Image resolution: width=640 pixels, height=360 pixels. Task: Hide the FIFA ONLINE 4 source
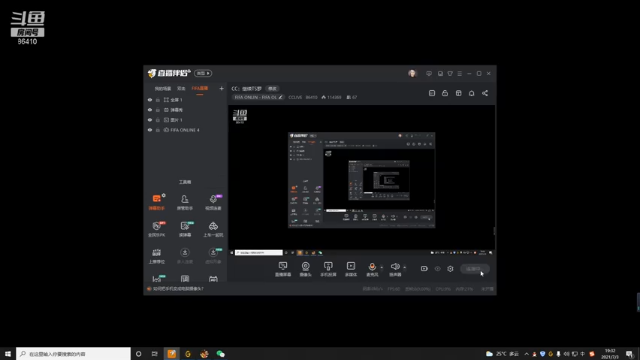150,130
